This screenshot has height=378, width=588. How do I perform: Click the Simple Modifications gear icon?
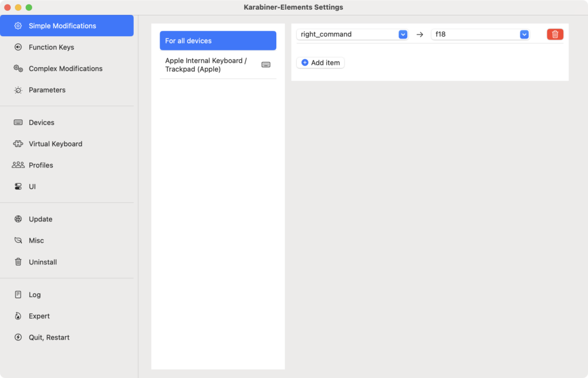18,26
